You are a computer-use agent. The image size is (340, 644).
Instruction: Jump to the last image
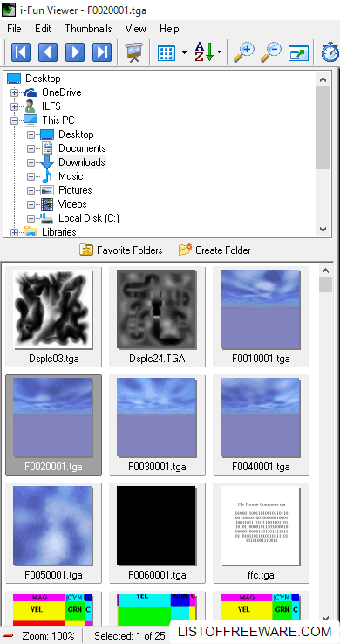click(102, 52)
